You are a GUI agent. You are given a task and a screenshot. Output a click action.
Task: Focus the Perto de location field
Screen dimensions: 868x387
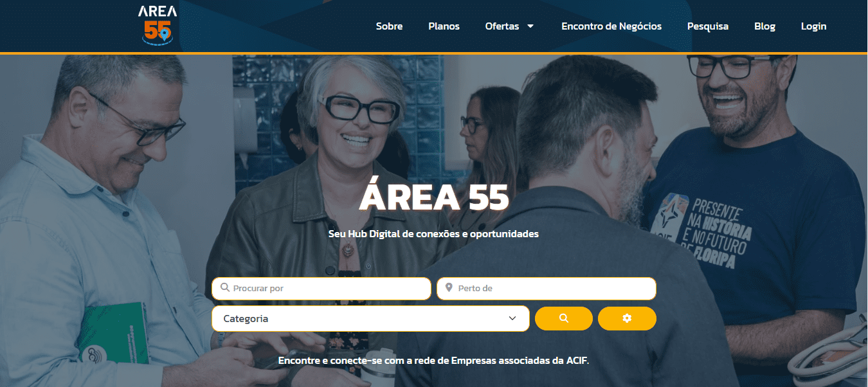pyautogui.click(x=547, y=288)
